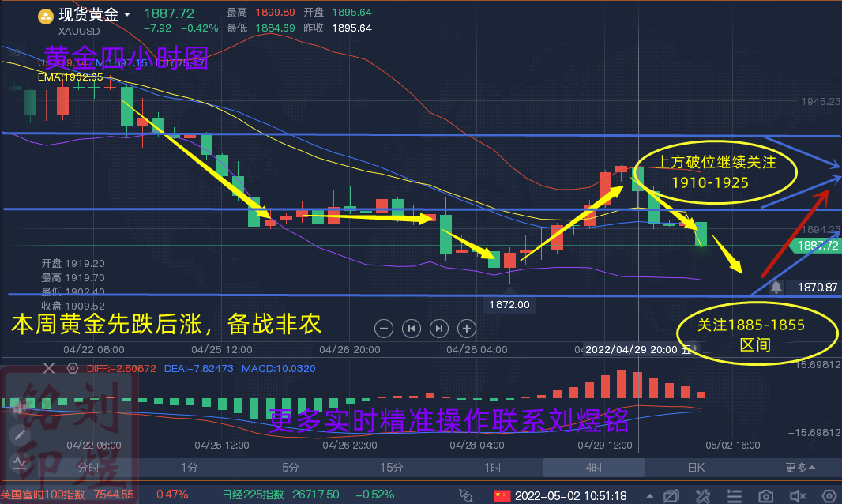Click the EMA:1902.65 indicator label
This screenshot has height=504, width=842.
click(x=70, y=77)
